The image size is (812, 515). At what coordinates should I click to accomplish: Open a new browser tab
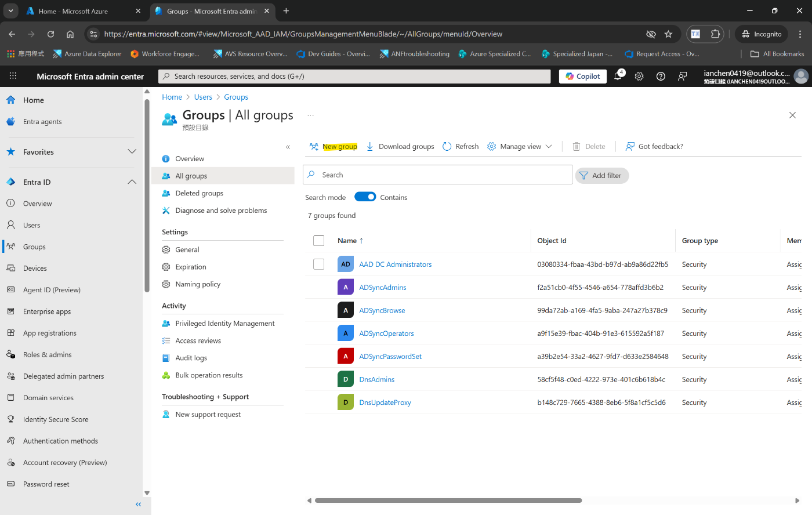pyautogui.click(x=286, y=11)
